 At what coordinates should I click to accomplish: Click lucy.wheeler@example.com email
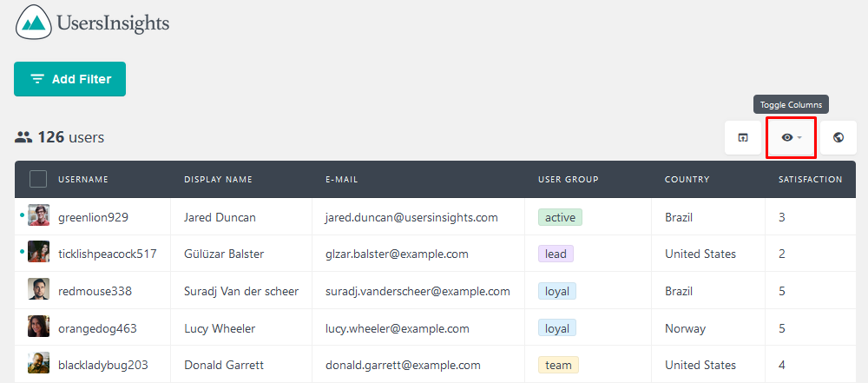tap(398, 328)
